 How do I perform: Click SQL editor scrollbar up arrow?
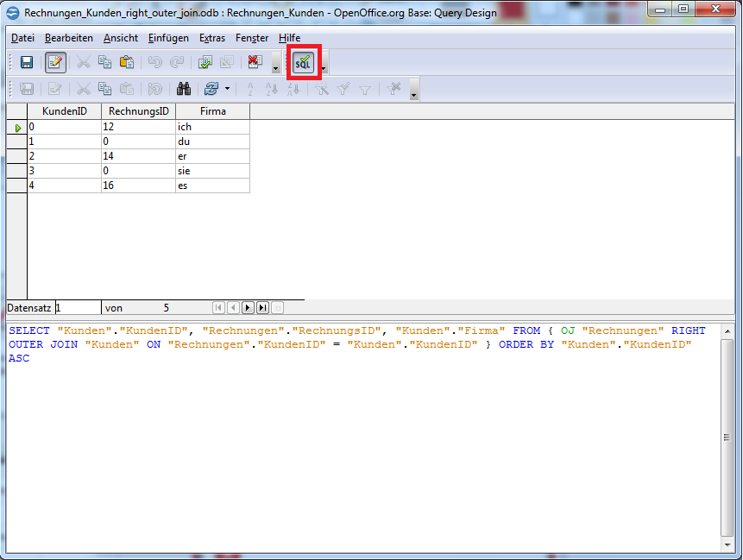(727, 331)
